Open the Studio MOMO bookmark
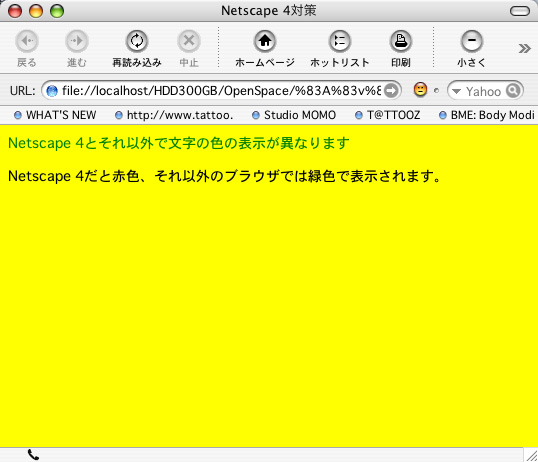Screen dimensions: 538x462 [x=294, y=115]
